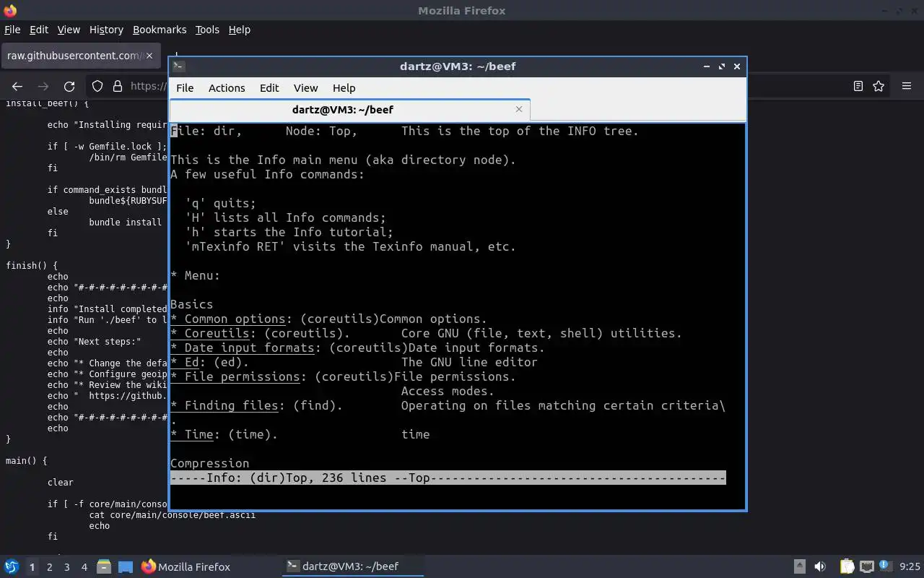Click the eject removable media tray icon
Screen dimensions: 924x578
coord(800,566)
